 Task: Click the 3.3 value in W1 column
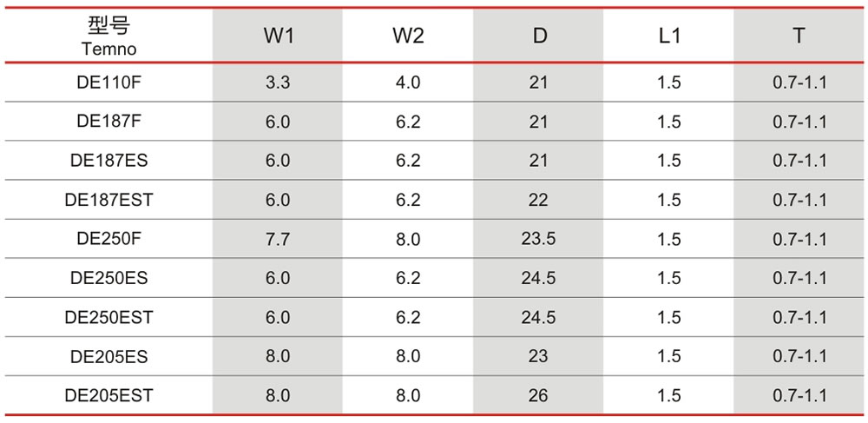click(x=278, y=83)
